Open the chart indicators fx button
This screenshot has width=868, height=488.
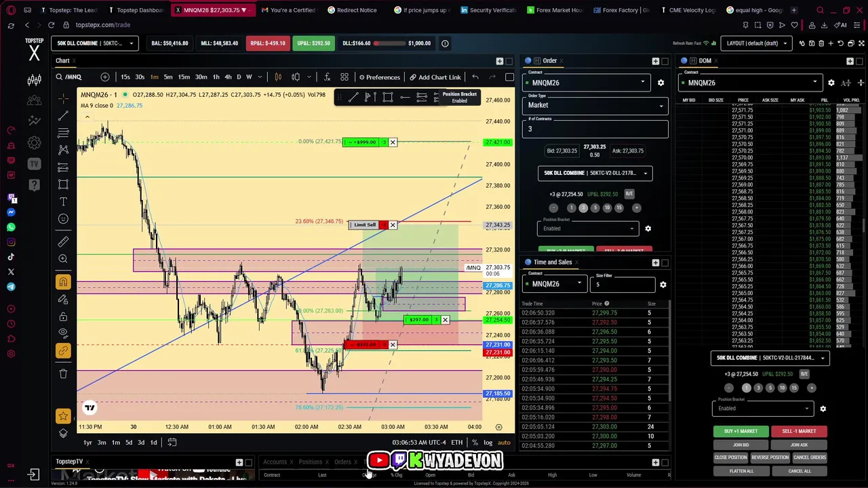pos(327,77)
